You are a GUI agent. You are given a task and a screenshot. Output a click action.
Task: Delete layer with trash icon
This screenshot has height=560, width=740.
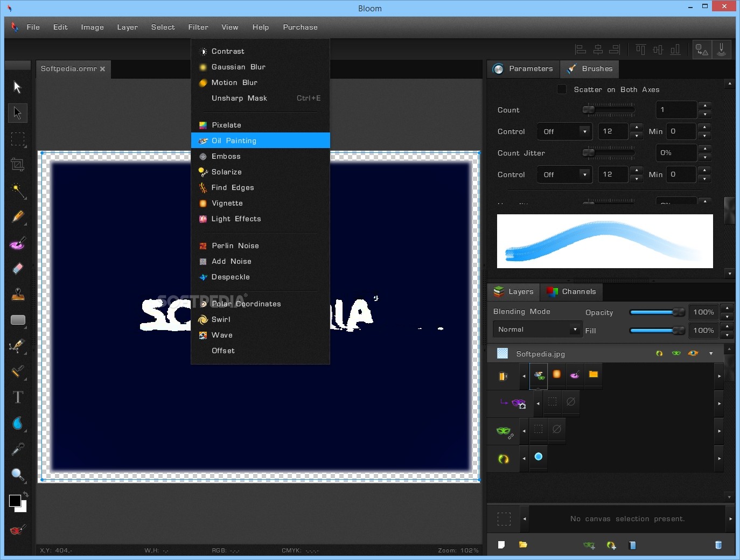tap(718, 545)
